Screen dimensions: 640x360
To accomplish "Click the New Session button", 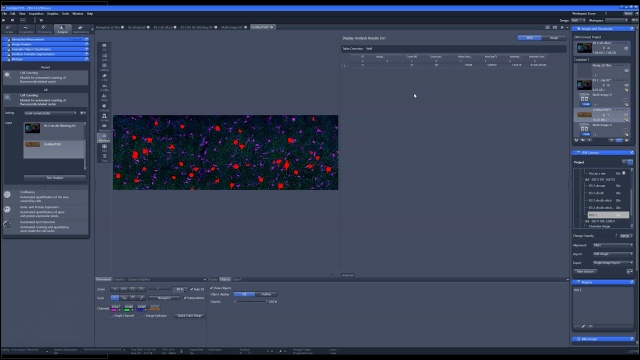I will click(x=585, y=271).
